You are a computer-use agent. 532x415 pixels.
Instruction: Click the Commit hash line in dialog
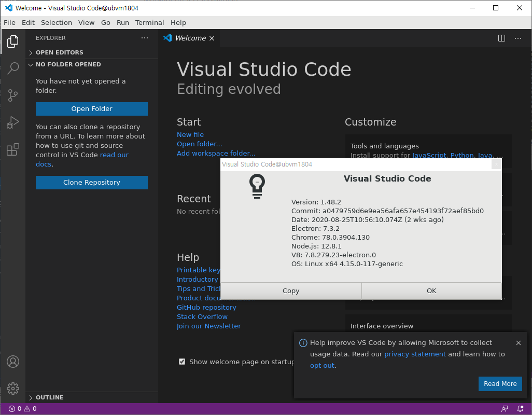coord(387,211)
